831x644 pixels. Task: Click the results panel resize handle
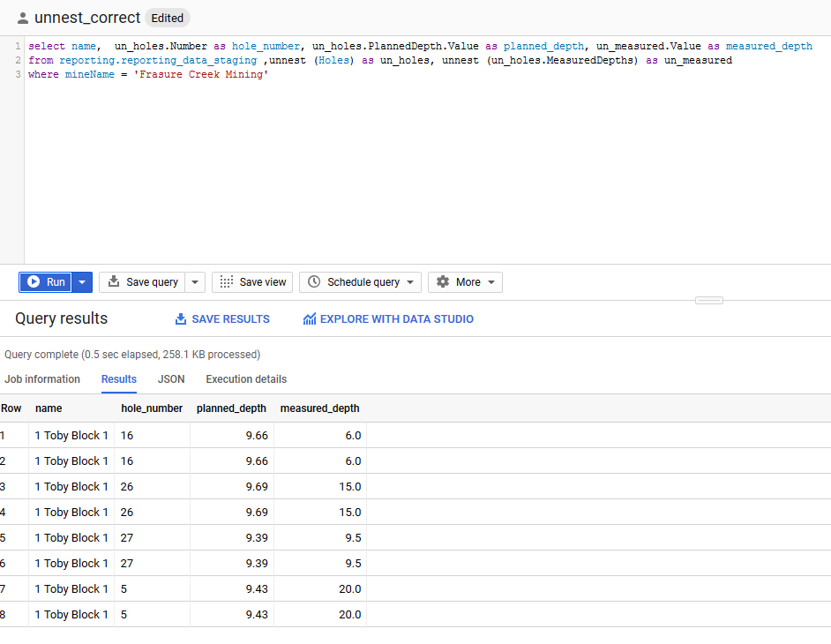708,301
